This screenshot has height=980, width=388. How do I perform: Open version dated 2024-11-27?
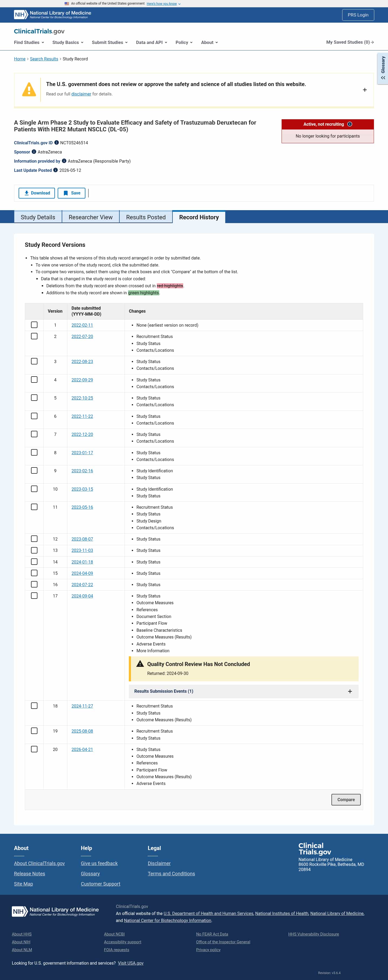tap(82, 706)
